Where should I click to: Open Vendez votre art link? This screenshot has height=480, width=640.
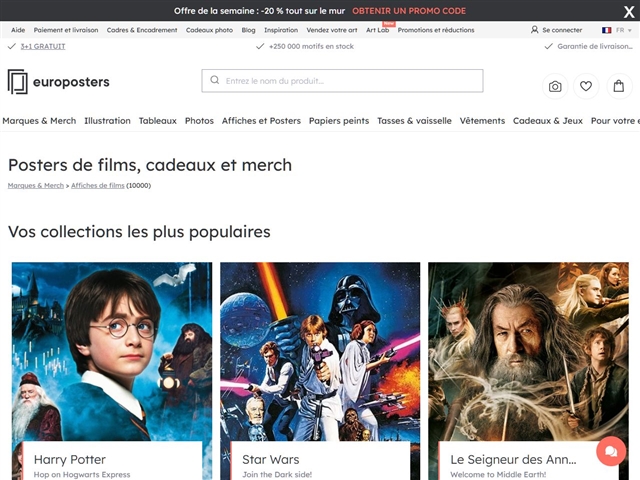coord(332,30)
